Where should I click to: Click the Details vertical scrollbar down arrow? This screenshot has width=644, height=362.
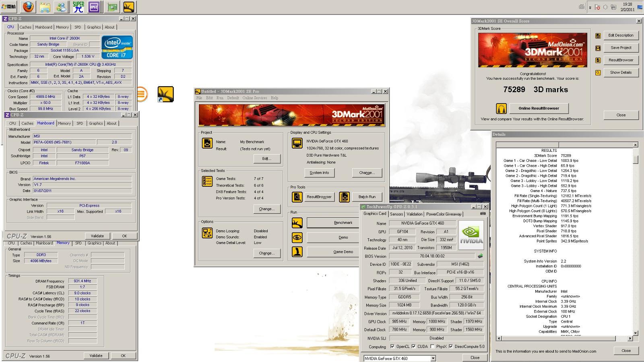pyautogui.click(x=636, y=333)
